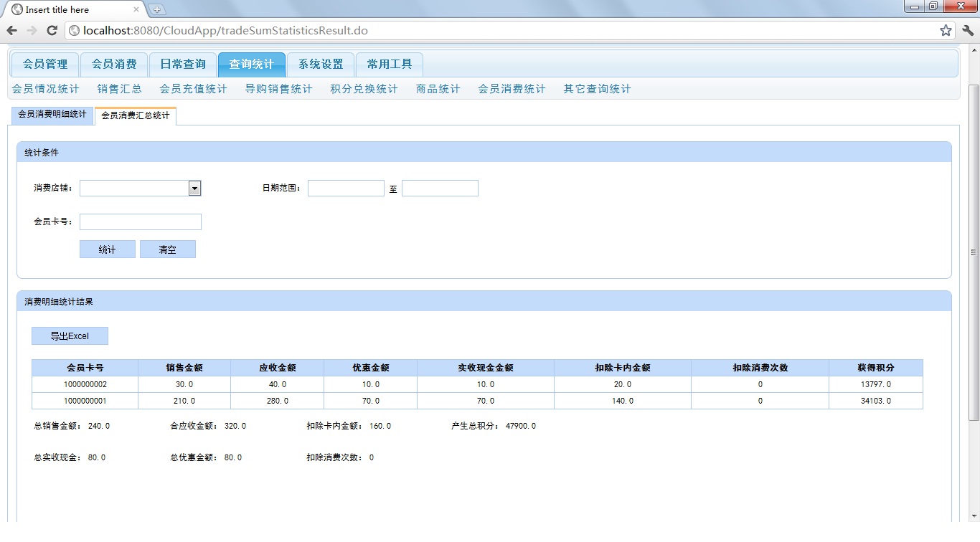Go to 会员情况统计 link
The width and height of the screenshot is (980, 542).
[x=46, y=89]
